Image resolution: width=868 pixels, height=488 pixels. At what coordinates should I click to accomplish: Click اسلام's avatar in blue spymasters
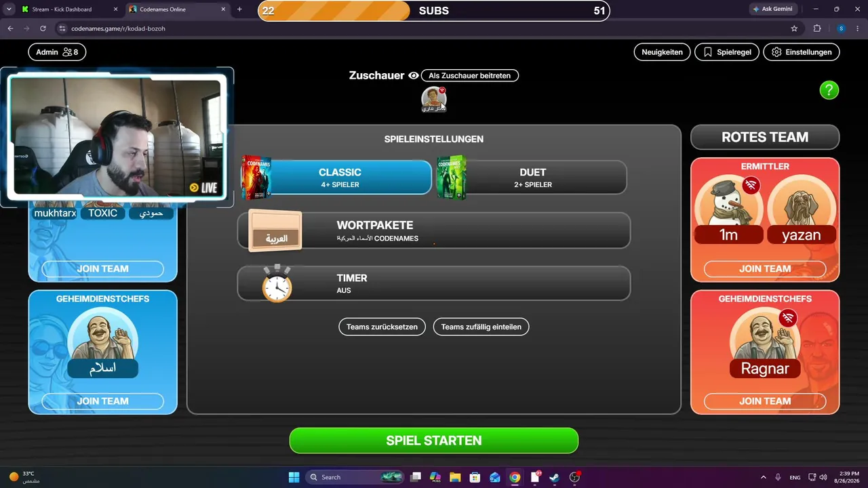pyautogui.click(x=102, y=335)
